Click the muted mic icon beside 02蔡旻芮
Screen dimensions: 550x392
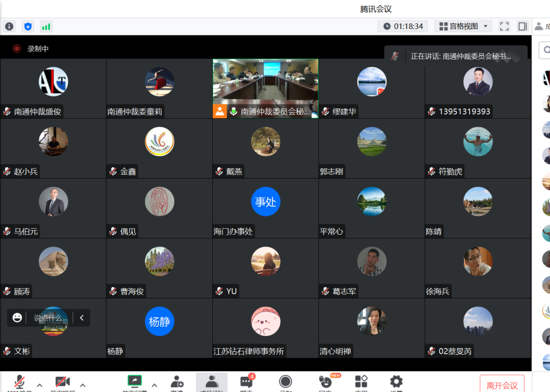[432, 351]
